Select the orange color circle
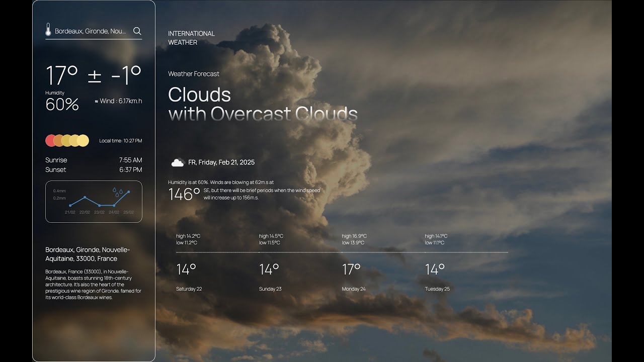Image resolution: width=644 pixels, height=362 pixels. point(58,141)
